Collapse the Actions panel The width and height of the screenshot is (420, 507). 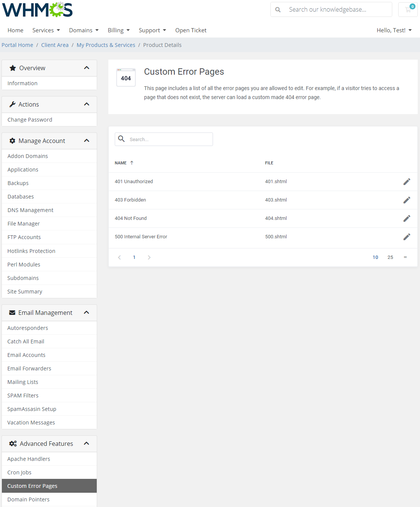(87, 104)
